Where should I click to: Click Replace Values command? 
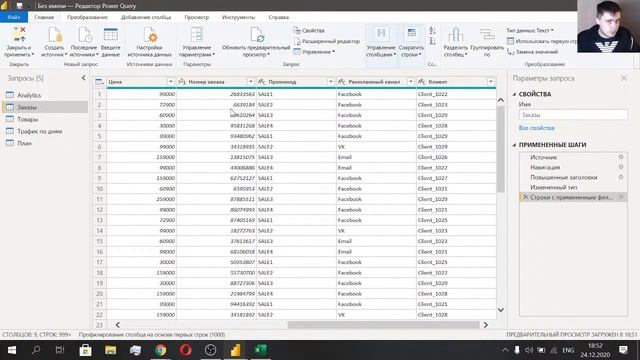tap(533, 52)
